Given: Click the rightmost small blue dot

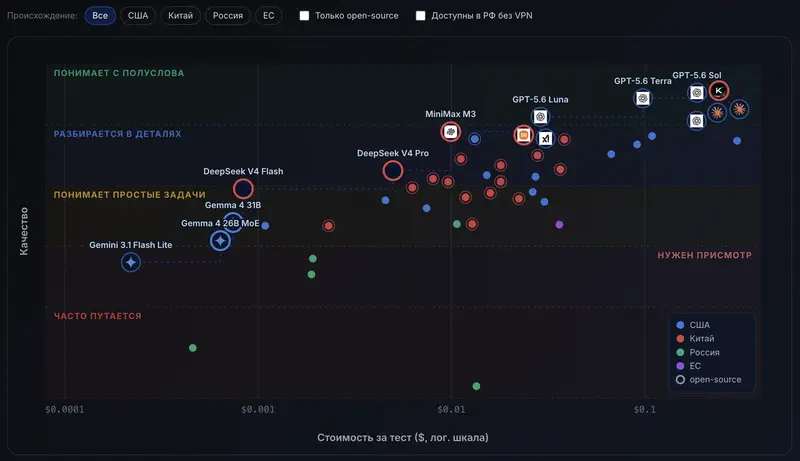Looking at the screenshot, I should point(737,141).
